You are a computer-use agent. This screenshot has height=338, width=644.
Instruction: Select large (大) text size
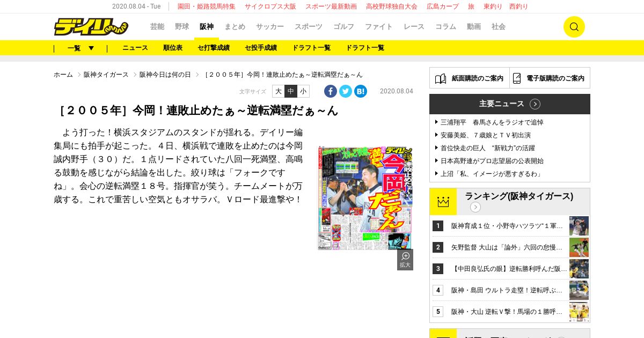coord(279,91)
